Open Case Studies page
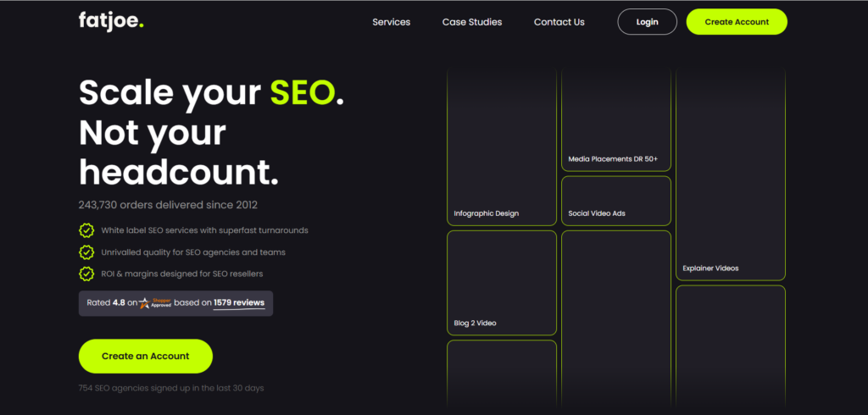Image resolution: width=868 pixels, height=415 pixels. [472, 22]
